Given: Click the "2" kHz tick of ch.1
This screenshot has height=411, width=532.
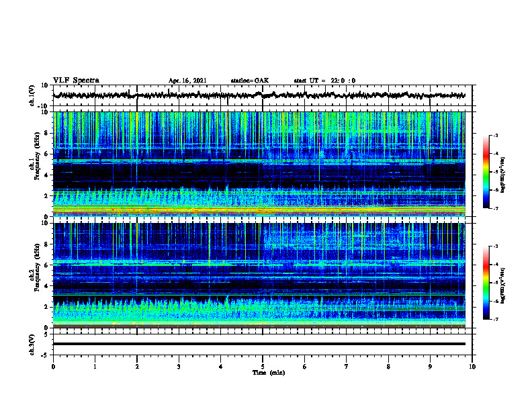Looking at the screenshot, I should [46, 196].
